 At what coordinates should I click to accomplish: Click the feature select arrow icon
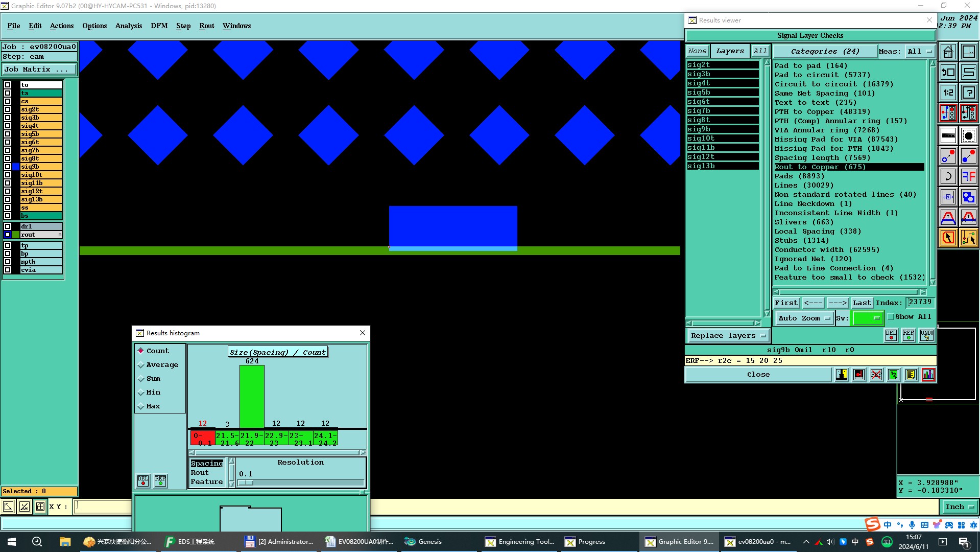[x=948, y=238]
